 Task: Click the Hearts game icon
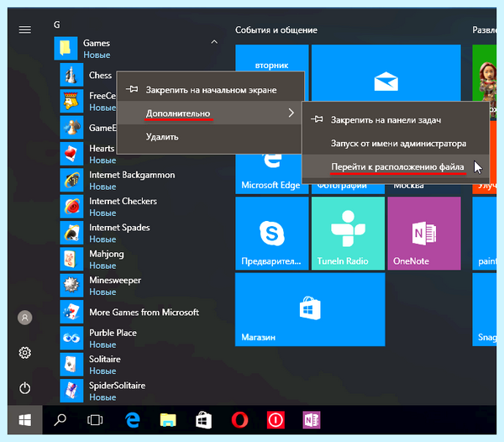pyautogui.click(x=71, y=154)
